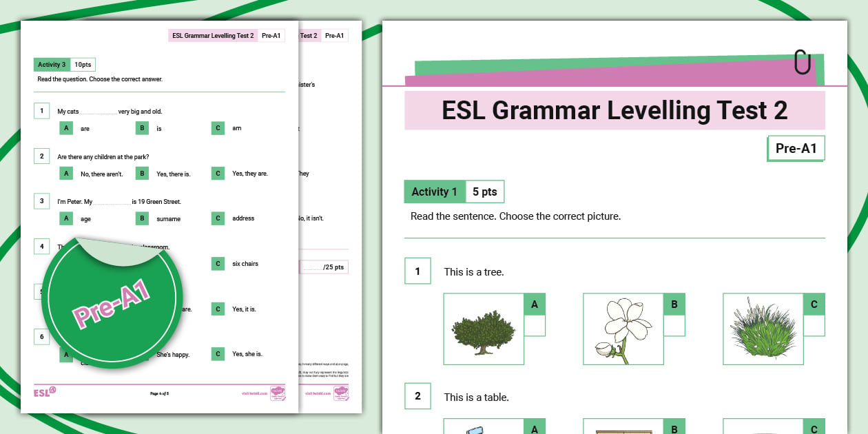
Task: Tick the answer box under letter A
Action: coord(535,326)
